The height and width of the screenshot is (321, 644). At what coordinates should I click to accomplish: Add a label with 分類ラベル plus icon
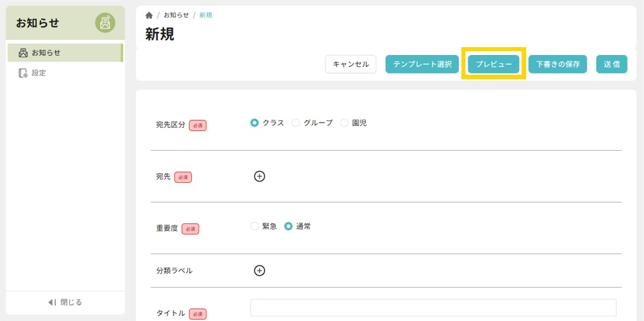point(259,271)
